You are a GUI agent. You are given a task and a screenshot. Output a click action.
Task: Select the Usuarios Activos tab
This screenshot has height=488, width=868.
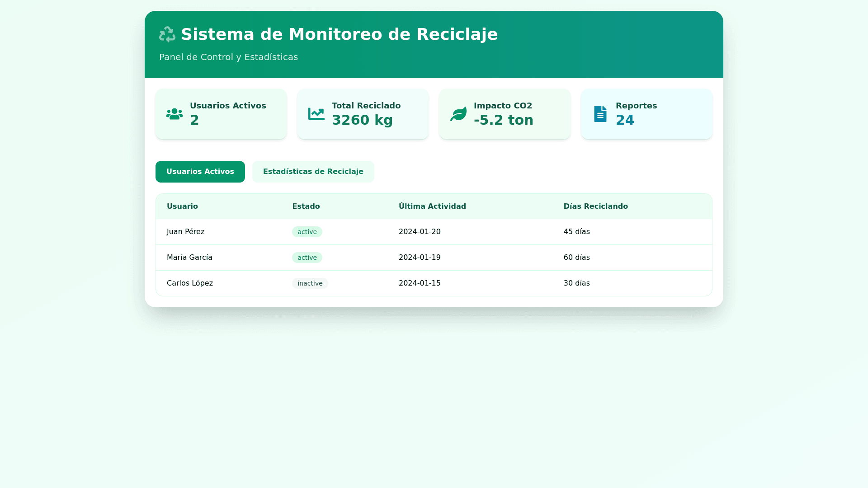200,172
